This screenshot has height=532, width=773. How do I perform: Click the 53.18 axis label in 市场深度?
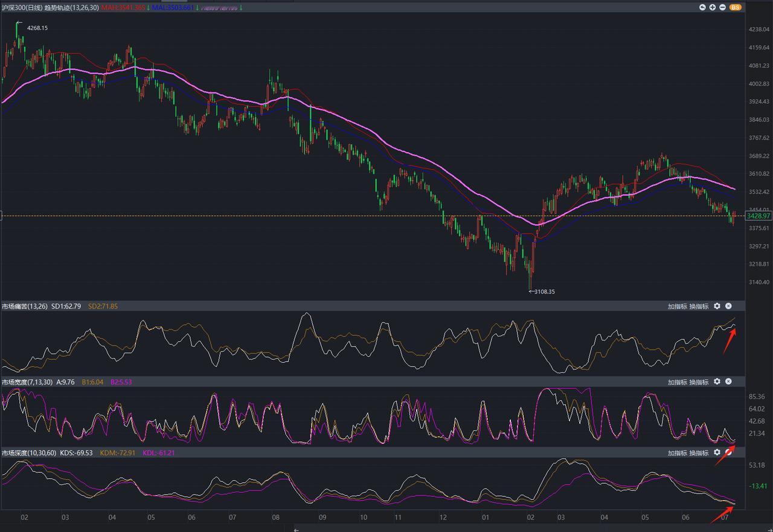pos(757,465)
